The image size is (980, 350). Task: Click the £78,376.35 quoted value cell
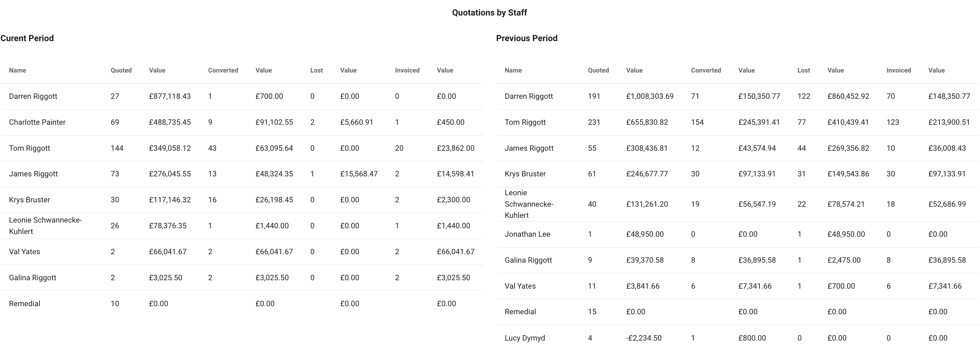168,226
